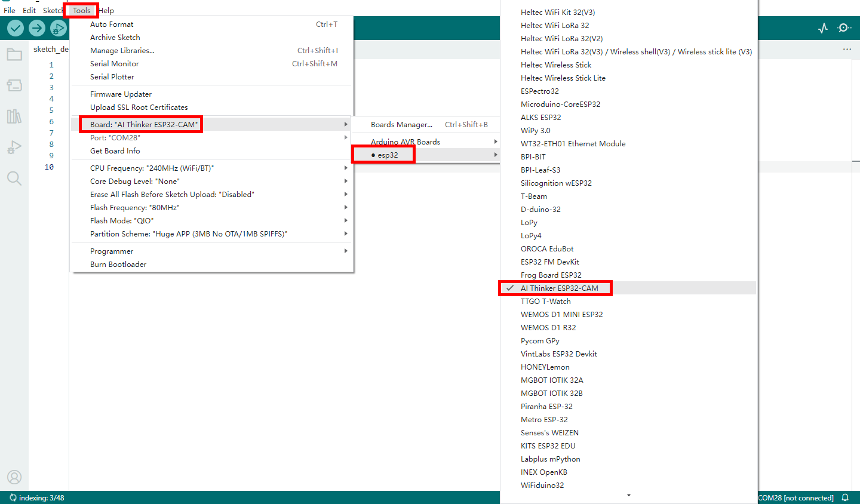Image resolution: width=860 pixels, height=504 pixels.
Task: Click the Verify sketch checkmark button
Action: click(16, 28)
